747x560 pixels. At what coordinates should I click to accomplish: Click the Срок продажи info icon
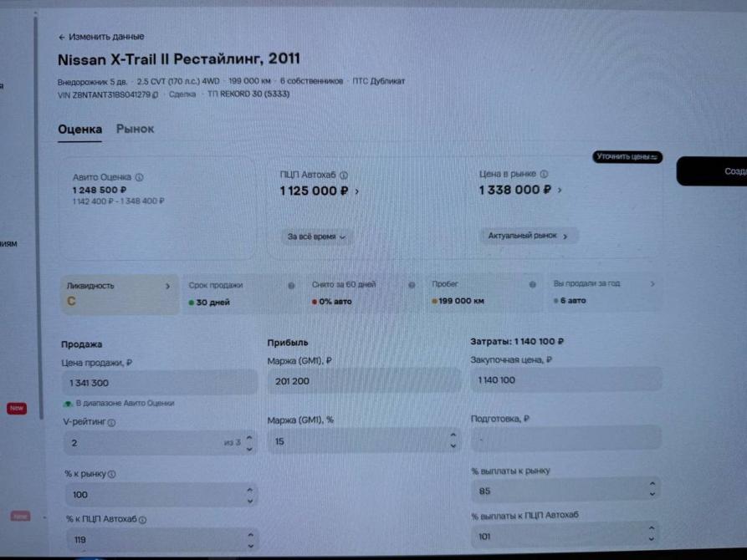(x=291, y=286)
